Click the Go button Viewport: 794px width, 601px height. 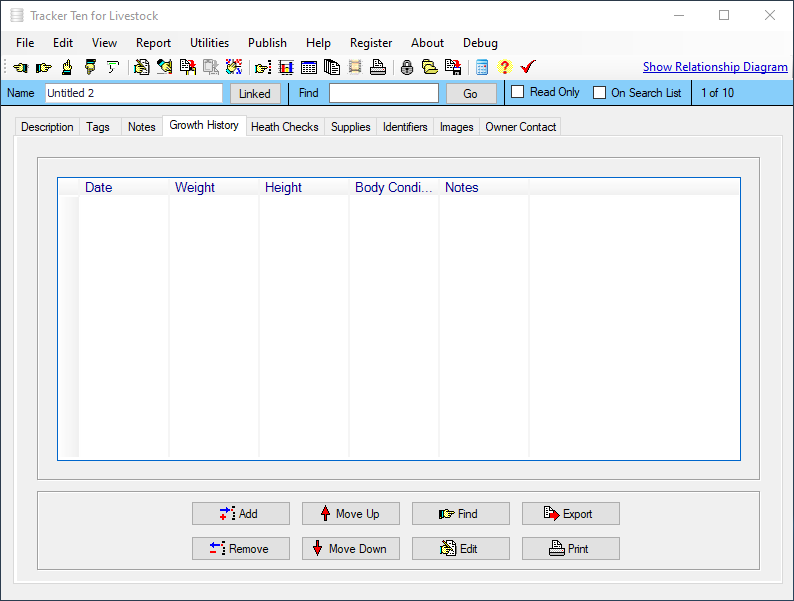471,94
